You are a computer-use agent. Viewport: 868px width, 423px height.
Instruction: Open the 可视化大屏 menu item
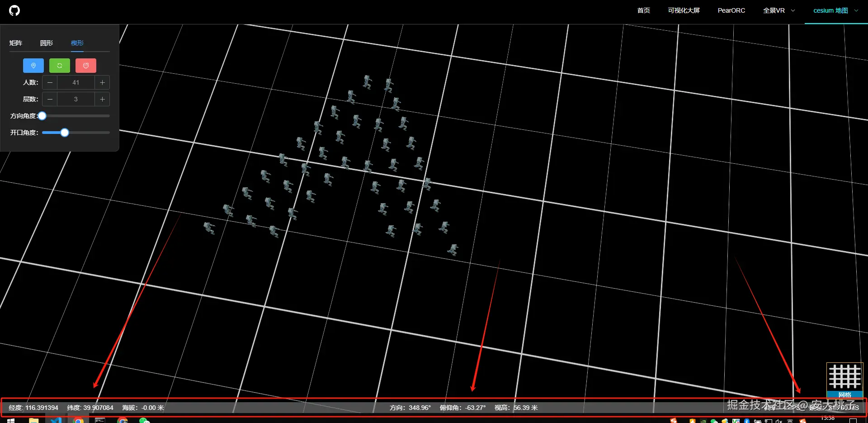684,10
